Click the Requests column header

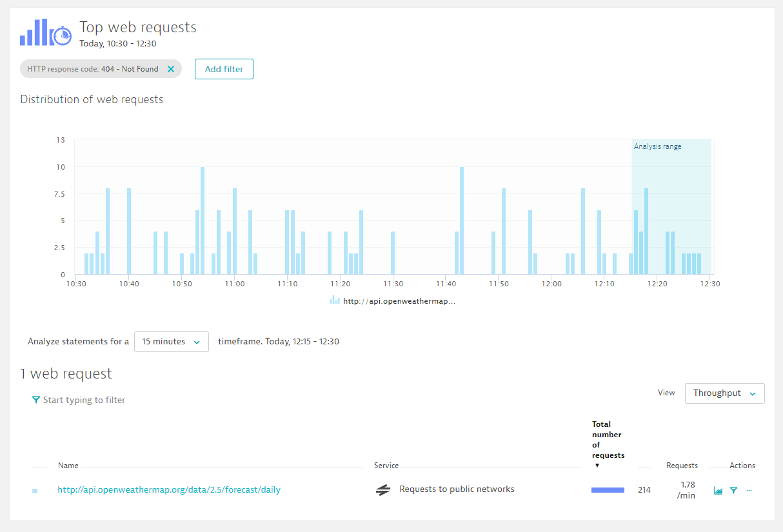pyautogui.click(x=682, y=466)
